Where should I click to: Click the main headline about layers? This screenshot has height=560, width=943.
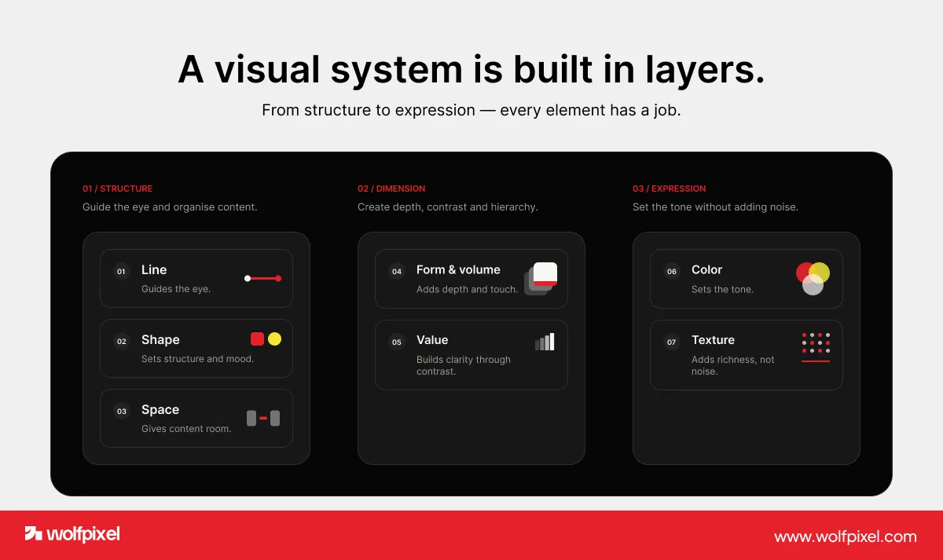coord(472,70)
